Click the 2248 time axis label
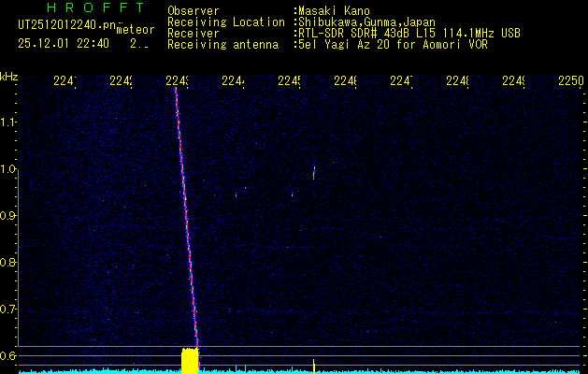This screenshot has height=374, width=588. 457,80
